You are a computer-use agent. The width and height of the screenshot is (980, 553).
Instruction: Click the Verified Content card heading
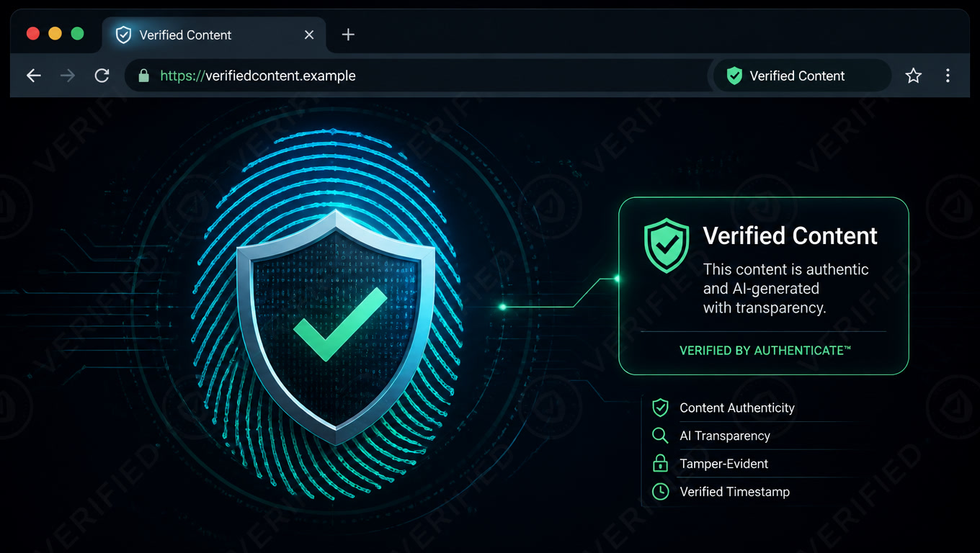tap(790, 235)
